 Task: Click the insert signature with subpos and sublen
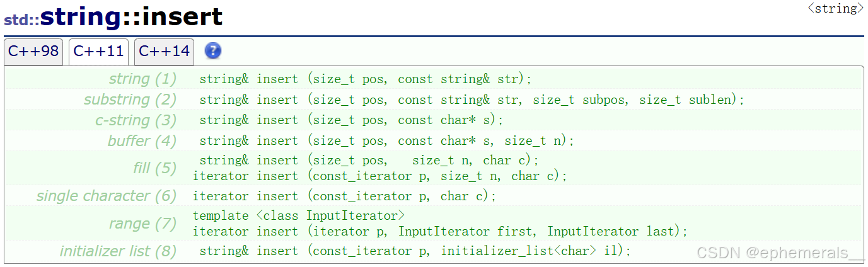click(x=472, y=100)
